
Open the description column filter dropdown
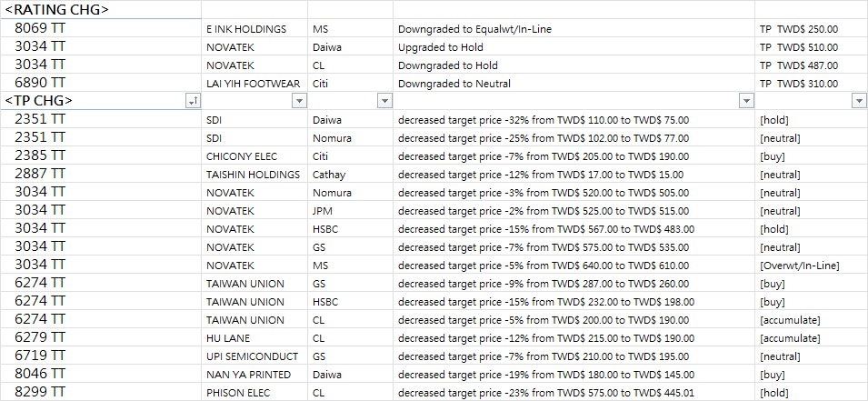pos(746,101)
